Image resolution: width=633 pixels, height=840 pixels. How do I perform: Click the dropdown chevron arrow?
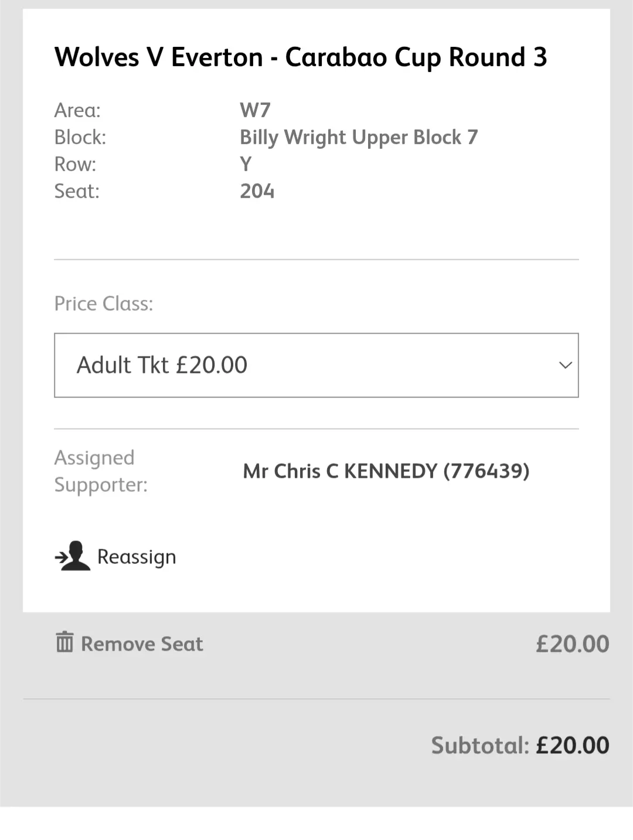pyautogui.click(x=565, y=365)
